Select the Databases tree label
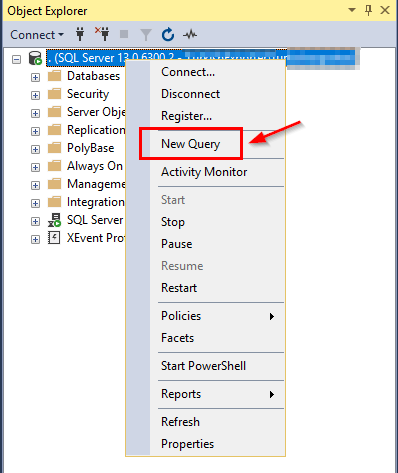 93,76
